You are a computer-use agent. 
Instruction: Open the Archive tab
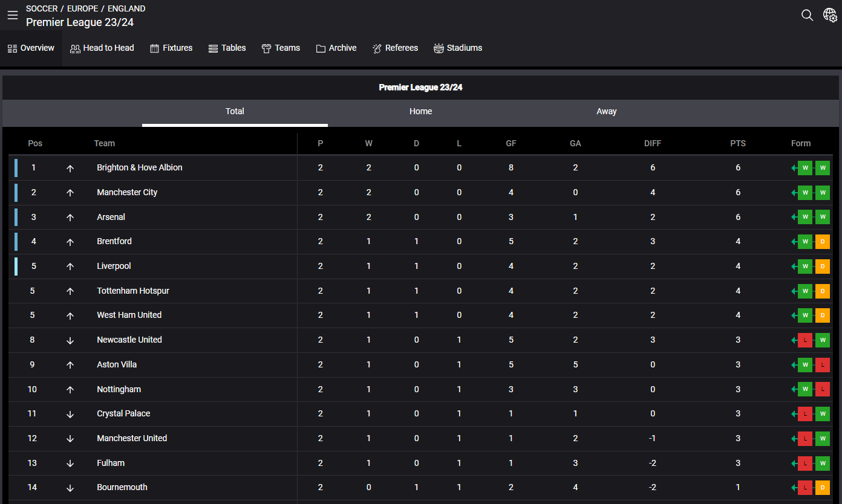[336, 48]
